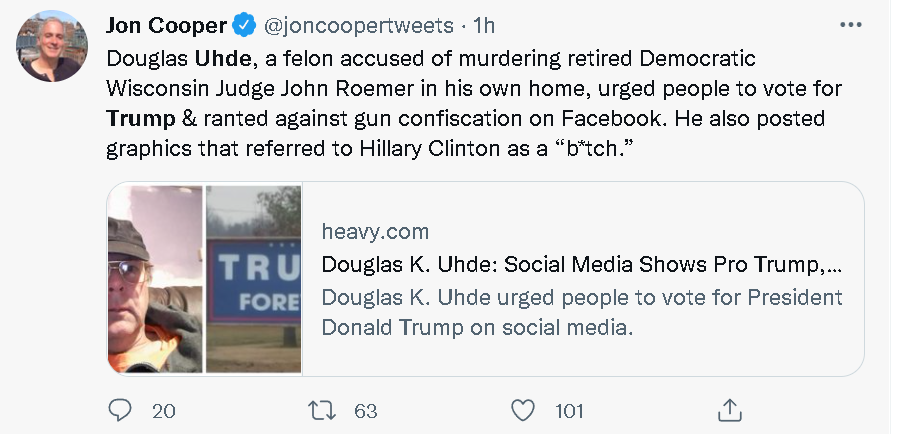Click the retweet count 63
This screenshot has width=907, height=434.
pos(364,410)
